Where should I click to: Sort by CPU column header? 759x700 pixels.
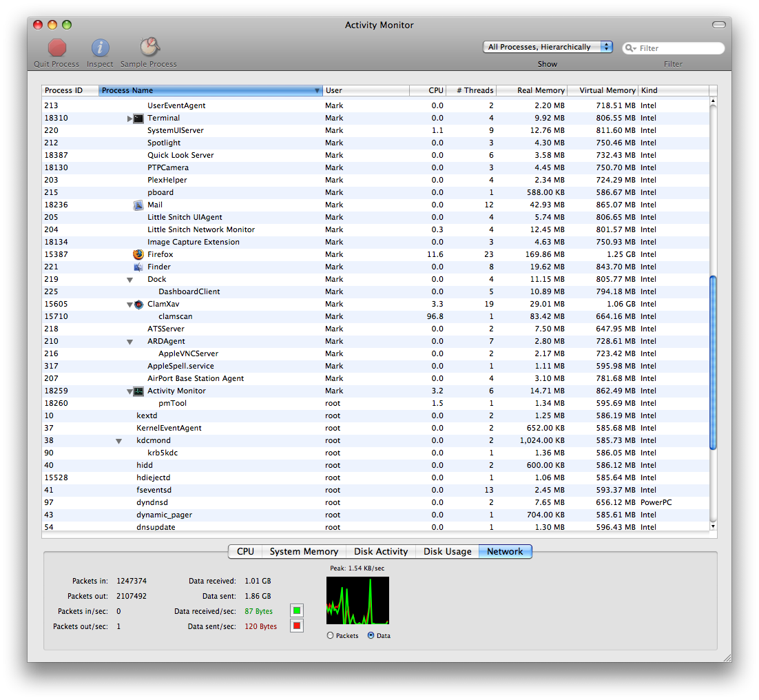[428, 90]
